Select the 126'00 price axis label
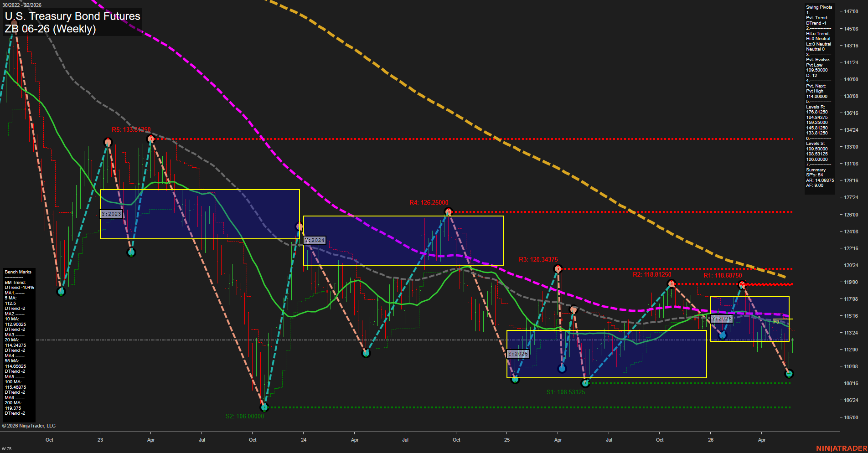Viewport: 868px width, 453px height. pyautogui.click(x=851, y=215)
